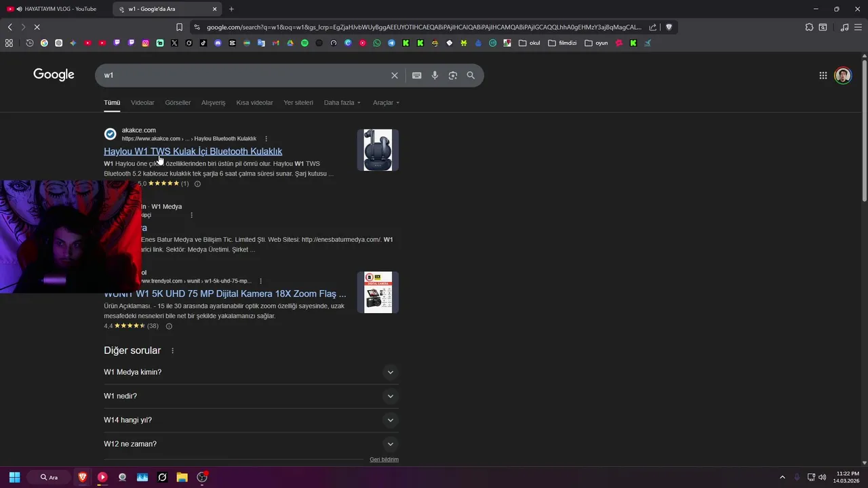Click the Google logo
This screenshot has height=488, width=868.
click(x=54, y=75)
